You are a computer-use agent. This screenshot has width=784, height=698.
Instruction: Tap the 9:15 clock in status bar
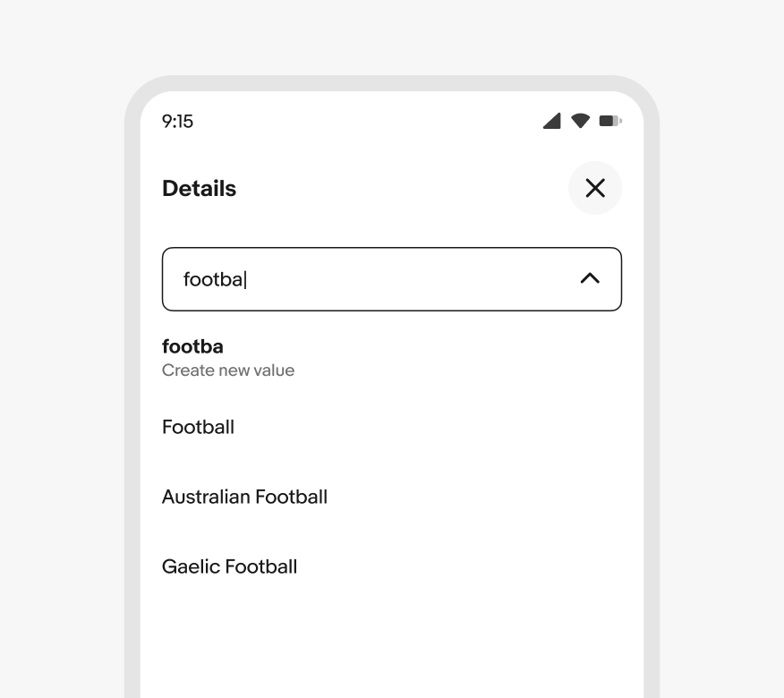click(x=177, y=122)
